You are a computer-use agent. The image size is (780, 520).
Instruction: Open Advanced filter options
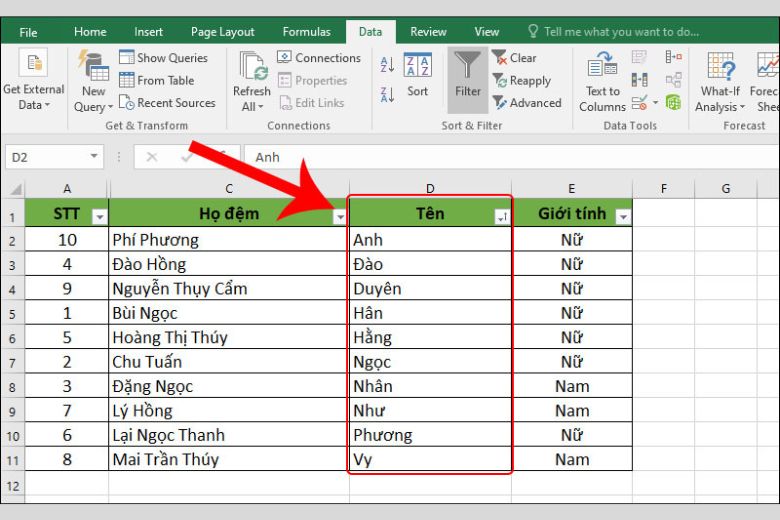527,103
